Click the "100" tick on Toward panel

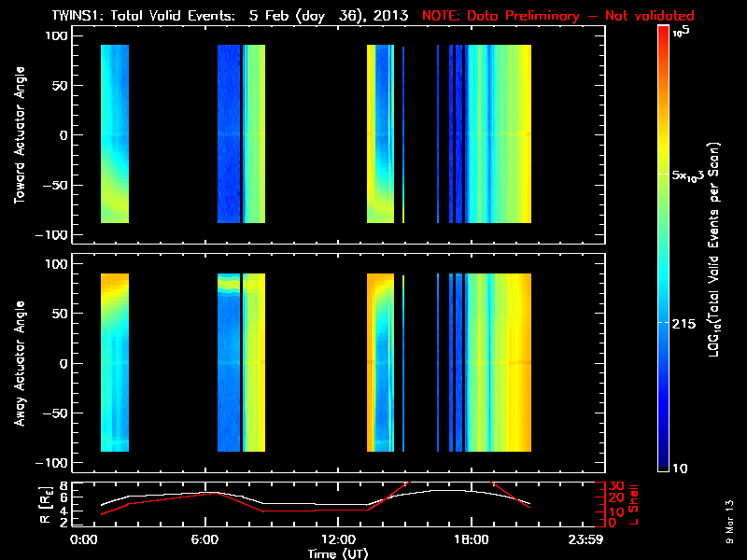[57, 35]
